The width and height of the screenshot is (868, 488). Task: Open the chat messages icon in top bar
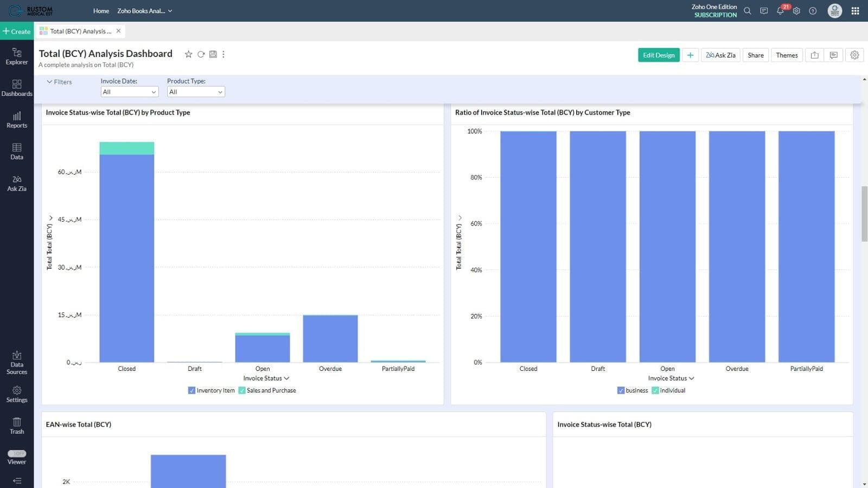(763, 11)
